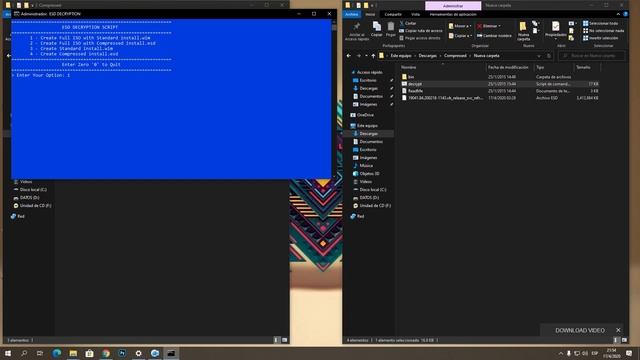This screenshot has height=360, width=640.
Task: Collapse the ribbon with the chevron
Action: click(x=618, y=14)
